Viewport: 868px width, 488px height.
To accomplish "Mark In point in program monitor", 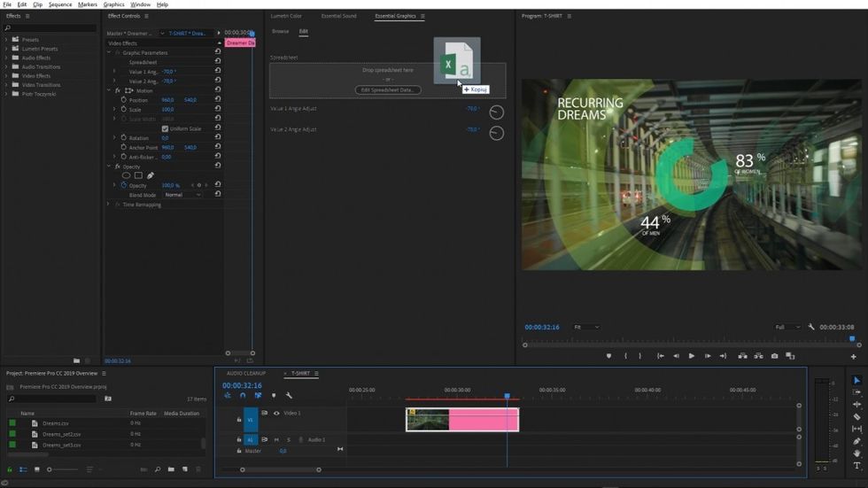I will pos(625,356).
